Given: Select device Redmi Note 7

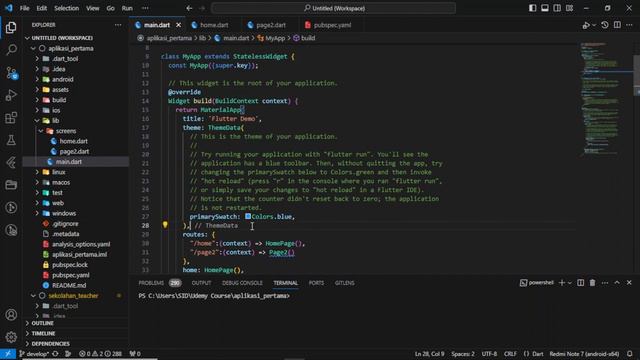Looking at the screenshot, I should 584,353.
